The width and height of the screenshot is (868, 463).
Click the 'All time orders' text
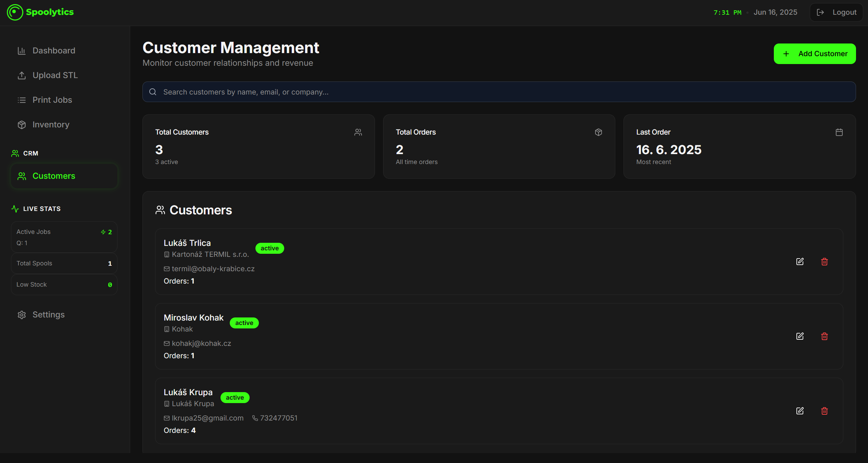point(417,162)
